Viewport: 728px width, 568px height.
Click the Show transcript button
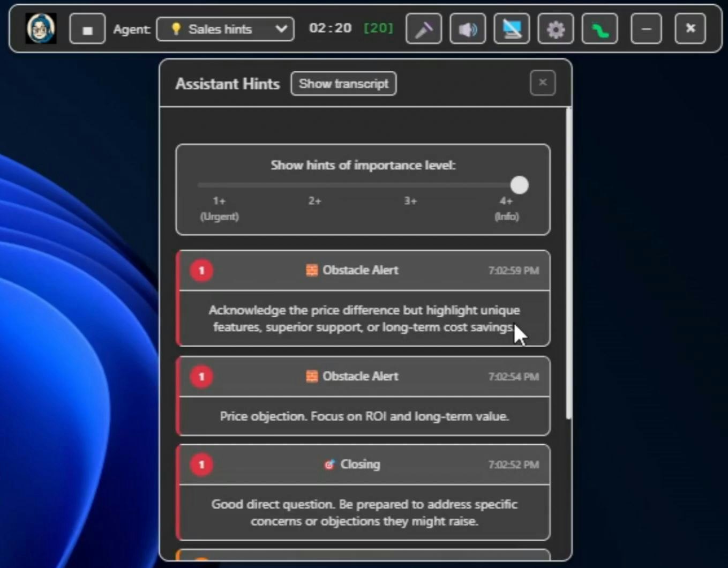(343, 84)
